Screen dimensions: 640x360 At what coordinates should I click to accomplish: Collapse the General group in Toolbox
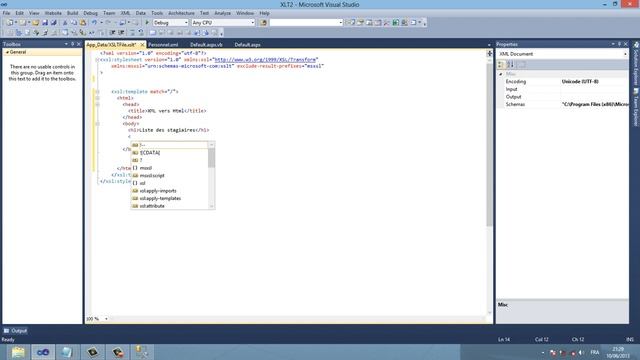click(x=7, y=52)
